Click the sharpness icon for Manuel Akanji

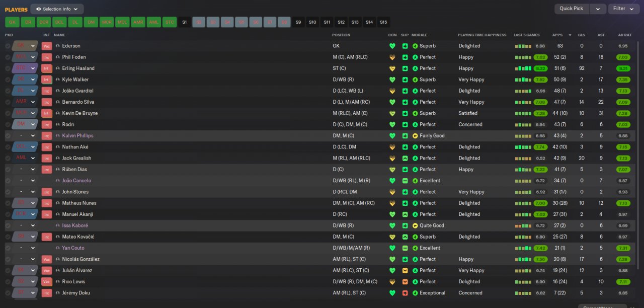click(x=405, y=214)
